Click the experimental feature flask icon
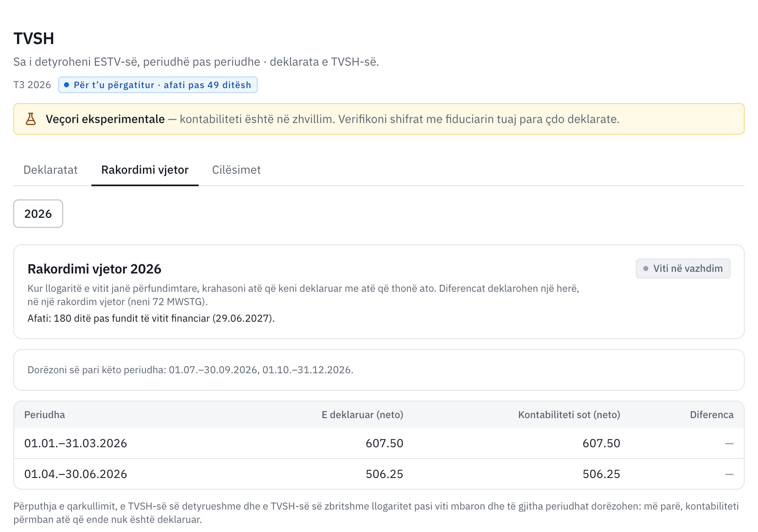Screen dimensions: 758x532 (31, 119)
